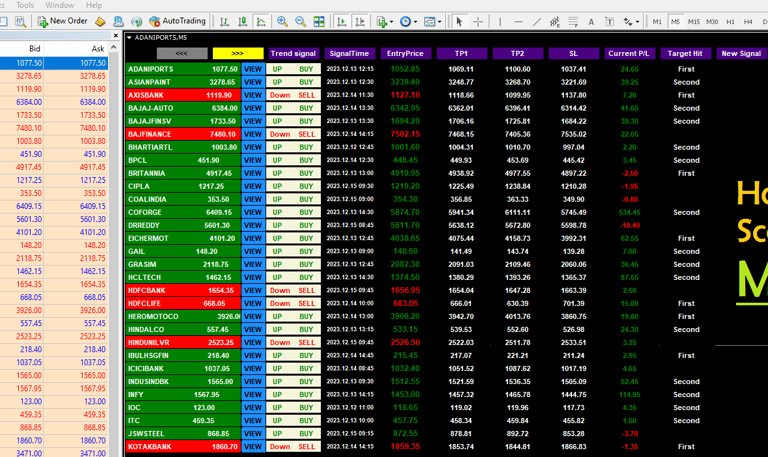The image size is (768, 457).
Task: Select the ASIANPAINT symbol row
Action: [183, 82]
